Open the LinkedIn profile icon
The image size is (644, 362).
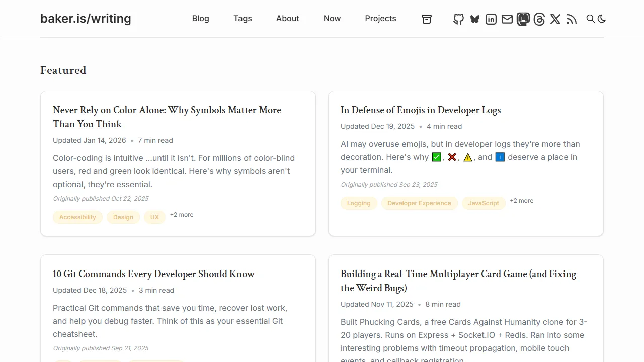tap(491, 19)
